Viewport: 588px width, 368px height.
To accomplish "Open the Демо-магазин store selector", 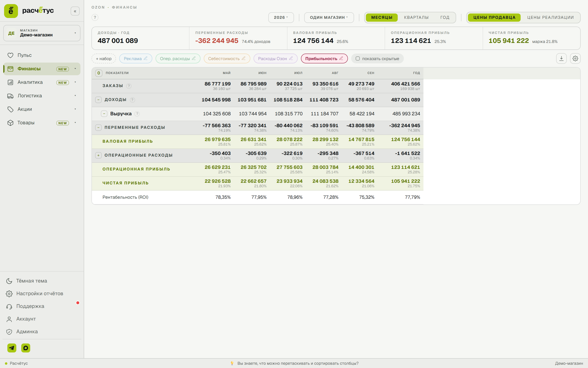I will pyautogui.click(x=42, y=33).
